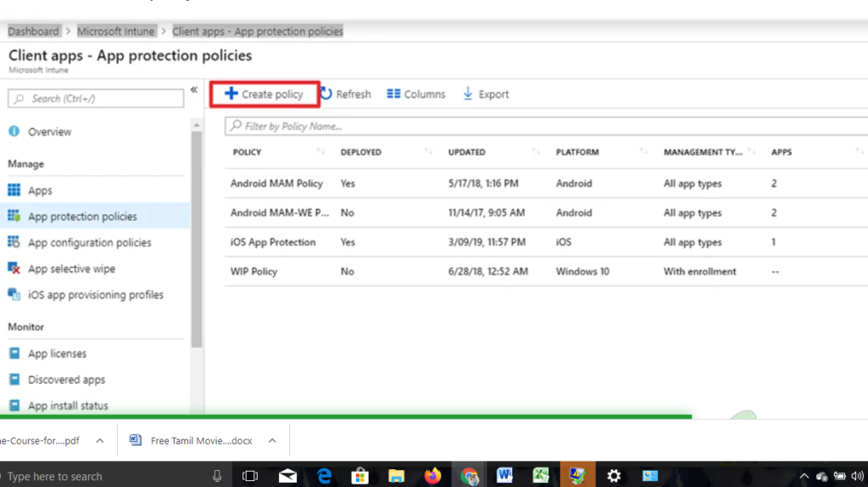Refresh the policy list
Viewport: 868px width, 487px height.
click(346, 94)
